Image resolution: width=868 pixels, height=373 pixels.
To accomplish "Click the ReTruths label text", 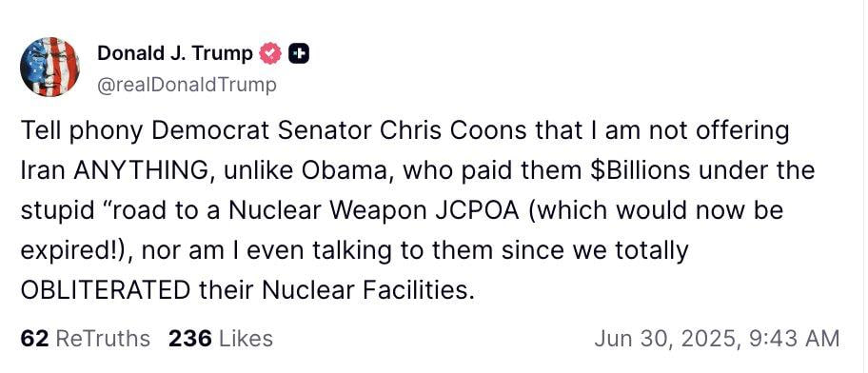I will 104,338.
